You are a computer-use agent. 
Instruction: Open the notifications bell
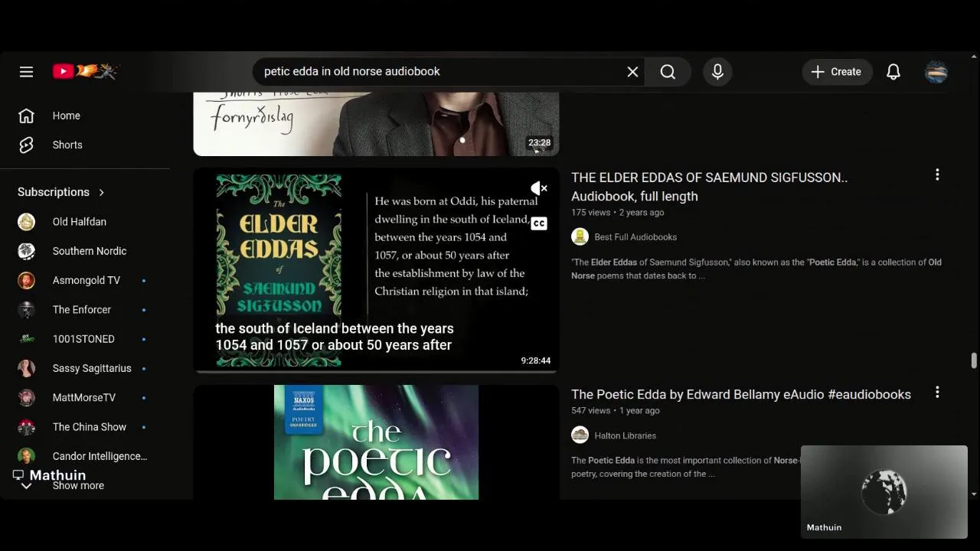click(x=893, y=72)
